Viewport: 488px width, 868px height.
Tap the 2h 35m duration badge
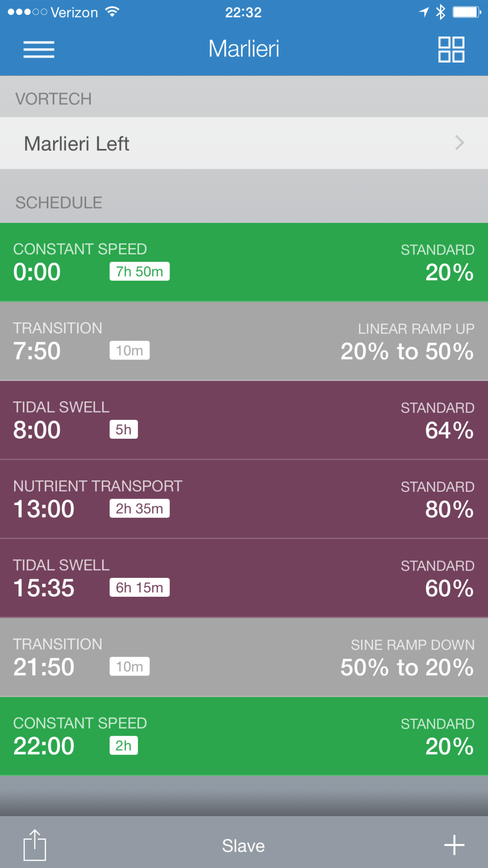(x=140, y=509)
